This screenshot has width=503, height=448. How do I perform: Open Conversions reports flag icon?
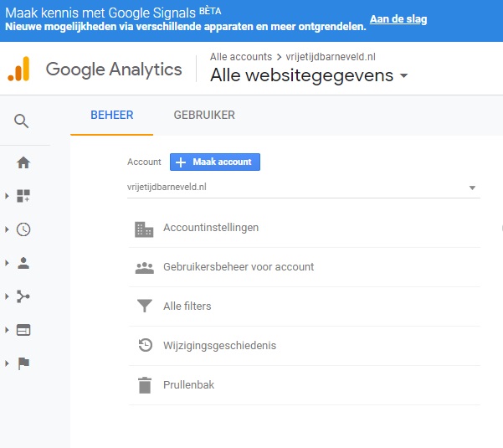coord(23,363)
